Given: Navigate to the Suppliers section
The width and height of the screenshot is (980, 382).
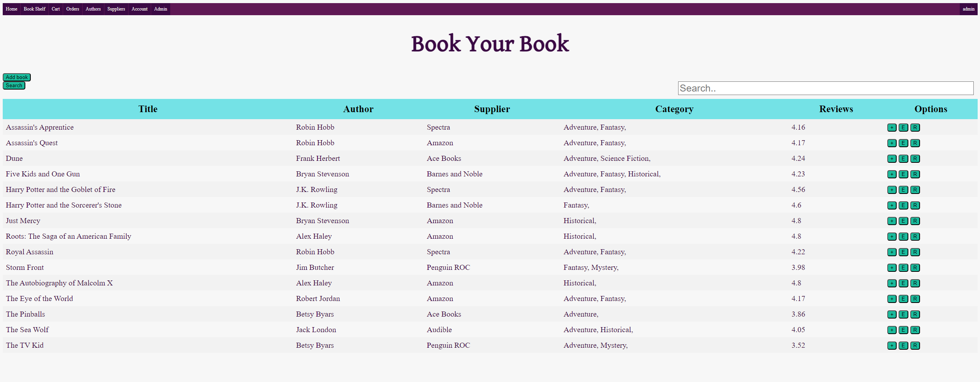Looking at the screenshot, I should 116,9.
